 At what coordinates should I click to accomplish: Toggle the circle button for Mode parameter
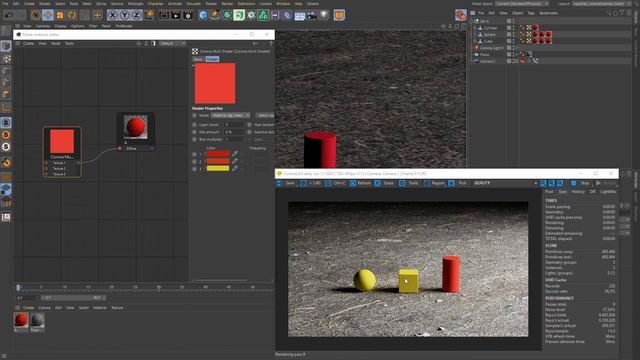coord(194,116)
